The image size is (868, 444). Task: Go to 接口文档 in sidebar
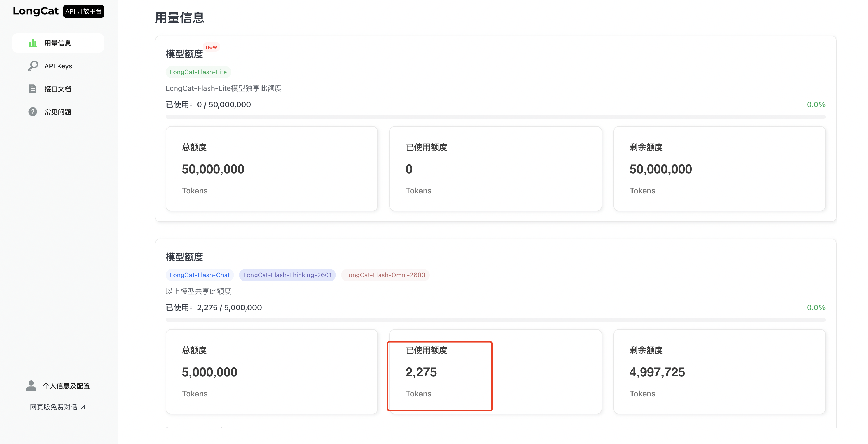point(58,89)
